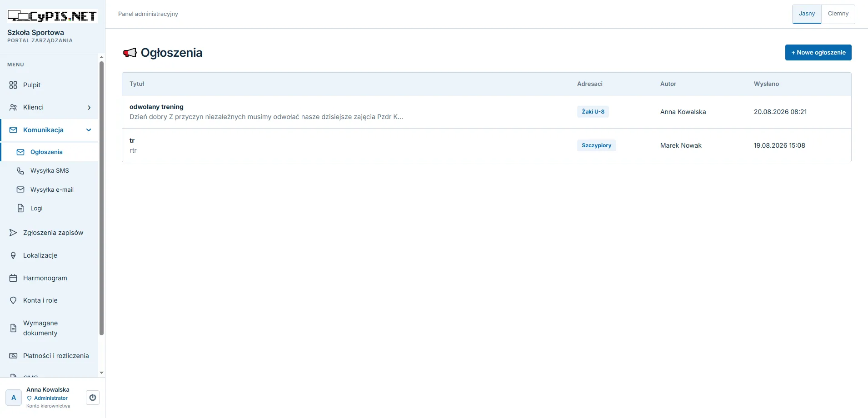This screenshot has width=868, height=418.
Task: Click the Szczypiory recipient tag
Action: pos(596,145)
